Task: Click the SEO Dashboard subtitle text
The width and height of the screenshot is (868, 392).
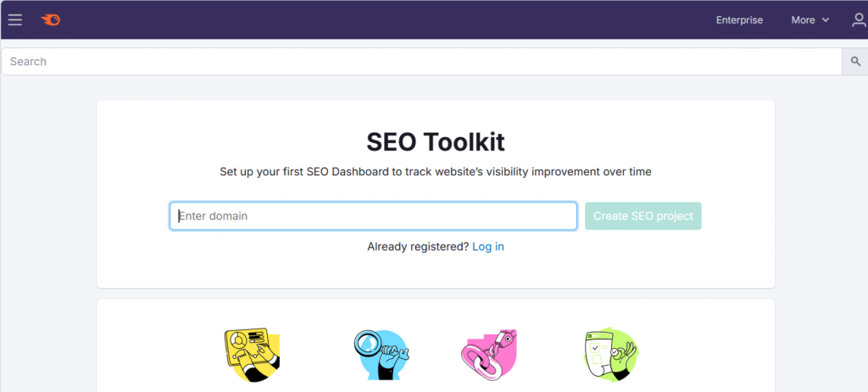Action: tap(435, 172)
